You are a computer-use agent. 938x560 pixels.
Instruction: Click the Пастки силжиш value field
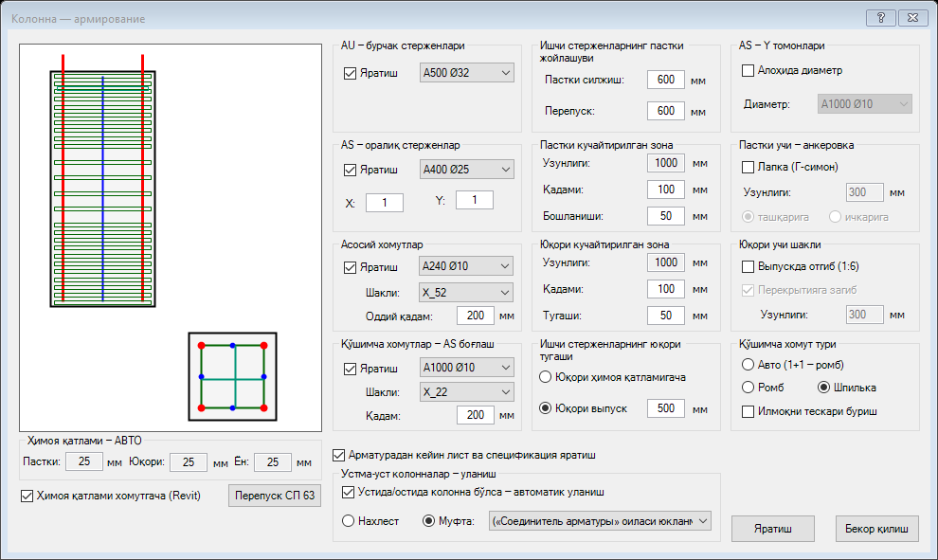(666, 80)
